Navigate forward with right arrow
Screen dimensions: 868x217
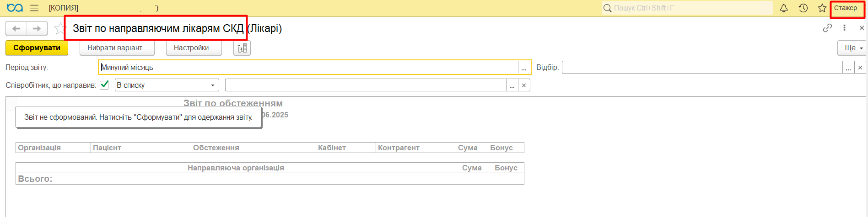(37, 28)
